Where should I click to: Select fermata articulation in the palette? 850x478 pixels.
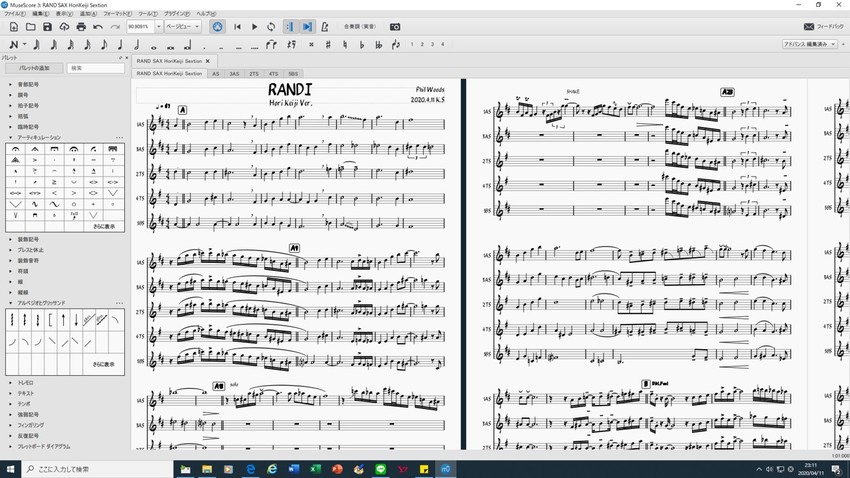[x=15, y=149]
